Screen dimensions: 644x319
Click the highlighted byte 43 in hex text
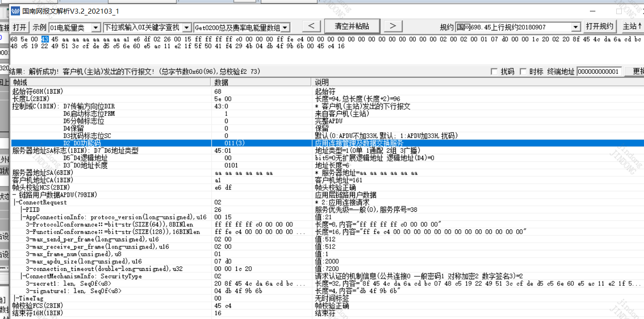coord(45,39)
